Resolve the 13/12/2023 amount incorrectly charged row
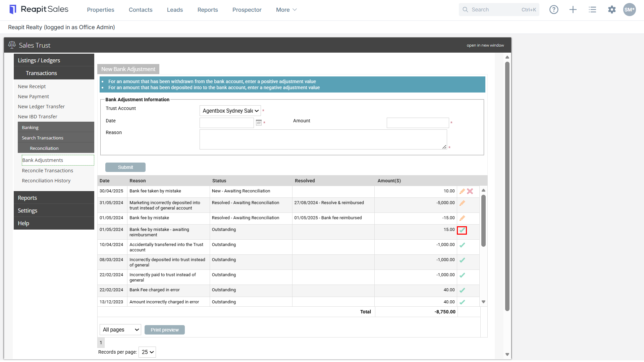The height and width of the screenshot is (362, 644). click(462, 302)
